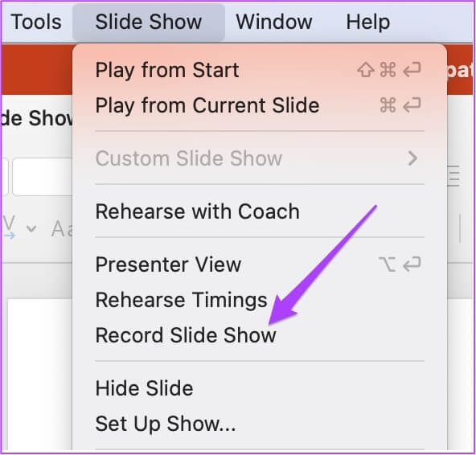Click the list lines icon at right edge

(x=454, y=176)
